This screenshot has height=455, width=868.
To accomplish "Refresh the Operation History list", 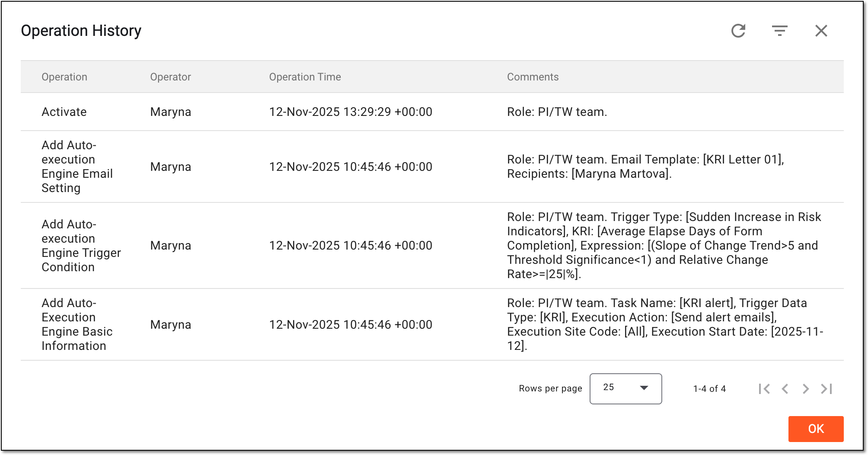I will pos(738,31).
